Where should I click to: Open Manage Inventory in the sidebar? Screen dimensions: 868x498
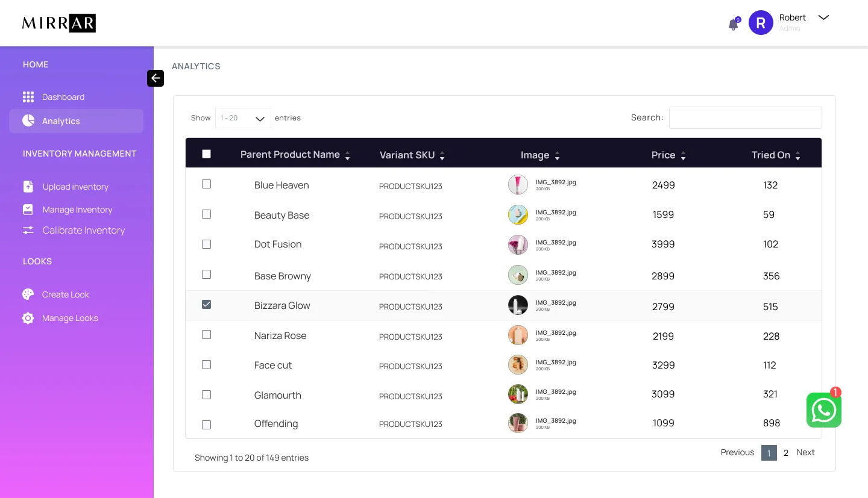pos(77,210)
